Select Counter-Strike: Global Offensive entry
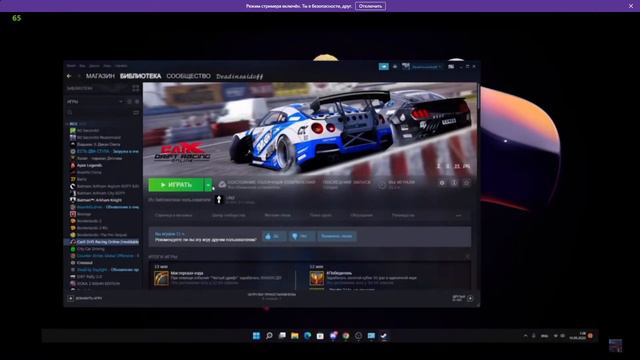Viewport: 640px width, 360px height. 104,256
